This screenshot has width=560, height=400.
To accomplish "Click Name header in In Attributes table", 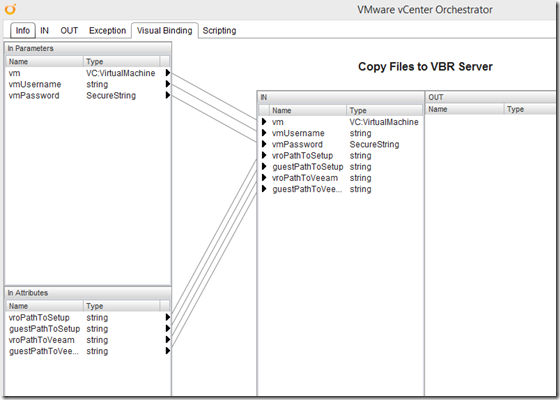I will point(44,306).
